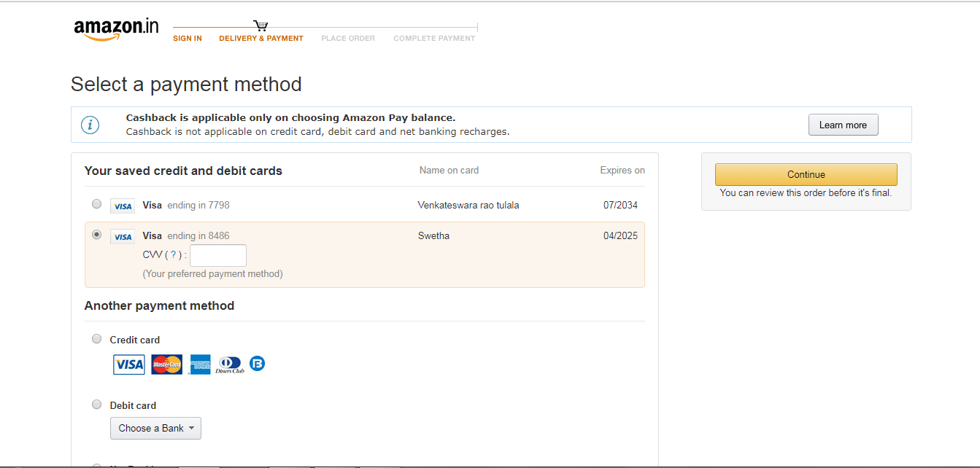Click Visa icon for card ending 8486
The width and height of the screenshot is (980, 468).
coord(123,237)
